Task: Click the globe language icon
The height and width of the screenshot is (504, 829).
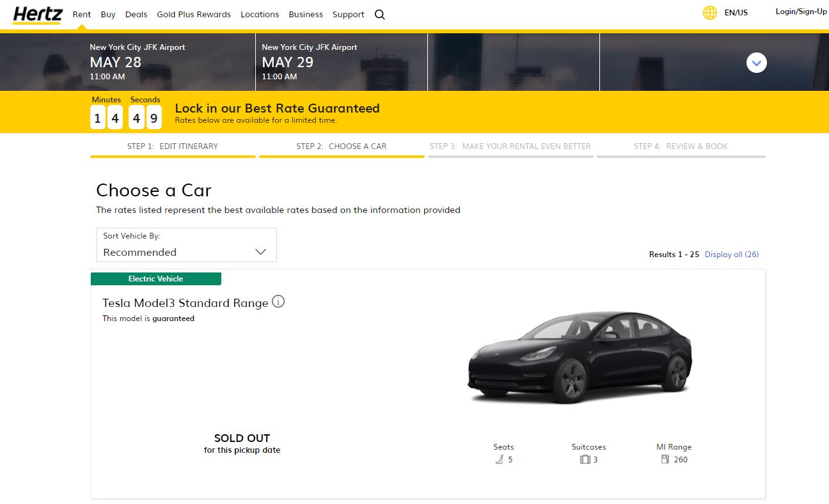Action: click(710, 13)
